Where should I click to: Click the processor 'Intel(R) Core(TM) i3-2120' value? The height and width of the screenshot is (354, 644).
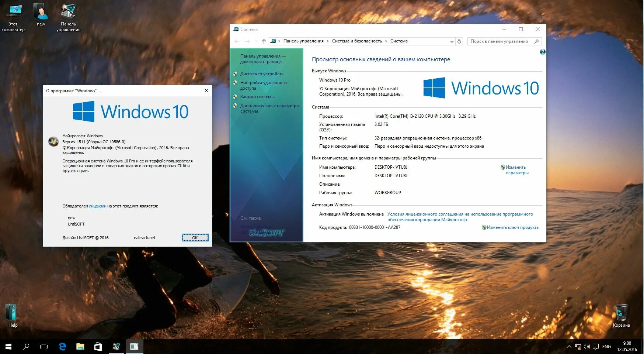click(425, 116)
